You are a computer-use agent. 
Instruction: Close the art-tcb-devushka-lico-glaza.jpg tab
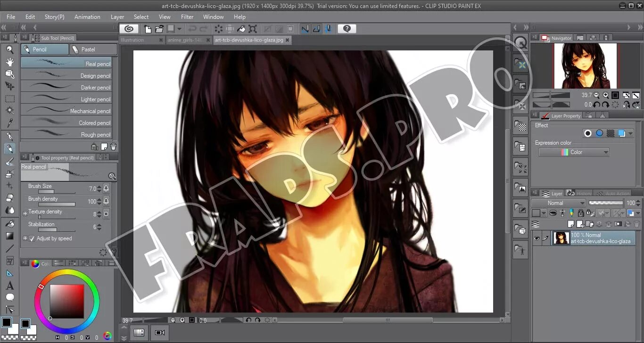288,40
